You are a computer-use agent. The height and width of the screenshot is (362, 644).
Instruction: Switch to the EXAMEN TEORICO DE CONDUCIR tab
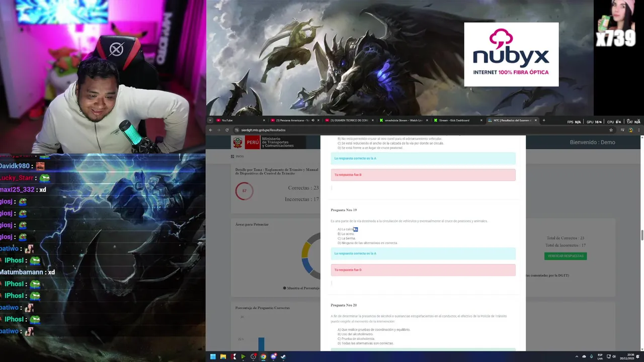coord(349,120)
